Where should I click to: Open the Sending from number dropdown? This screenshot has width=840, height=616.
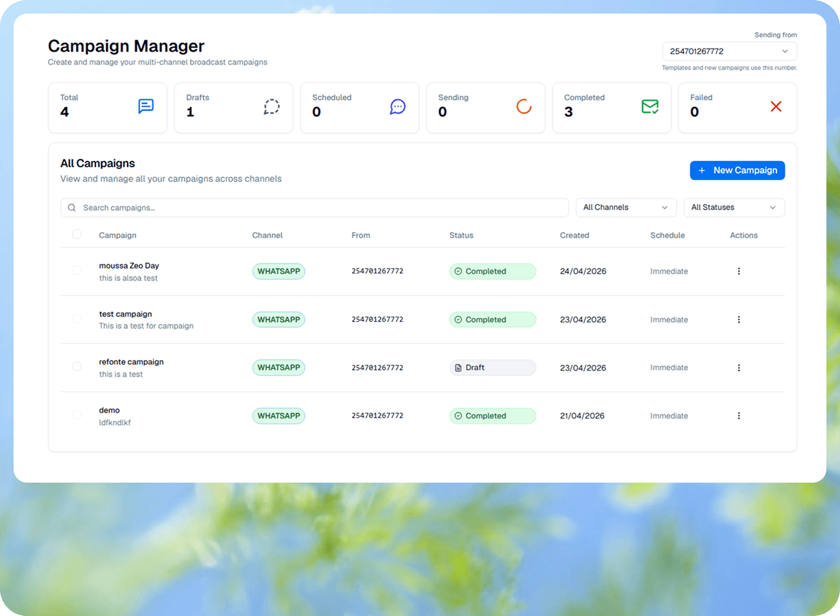click(730, 51)
